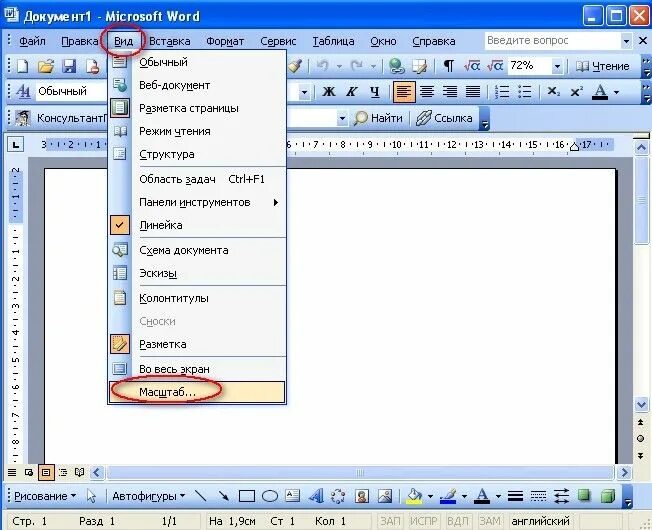
Task: Apply bulleted list formatting
Action: 525,91
